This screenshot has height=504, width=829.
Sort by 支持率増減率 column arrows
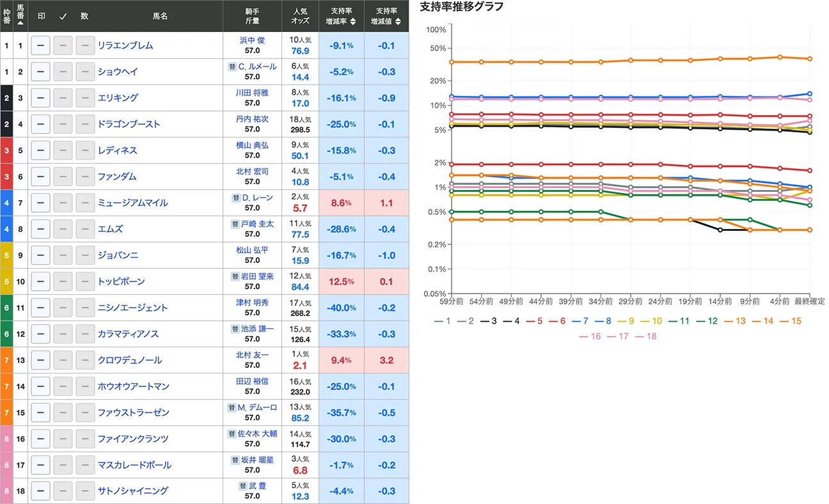click(x=354, y=21)
